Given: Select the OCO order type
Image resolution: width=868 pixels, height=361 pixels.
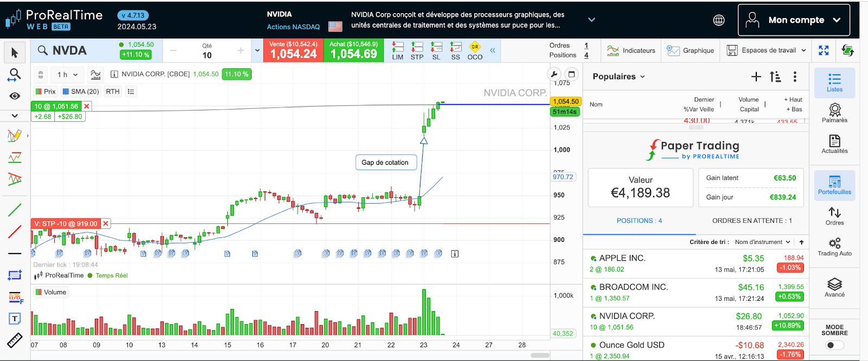Looking at the screenshot, I should (475, 50).
